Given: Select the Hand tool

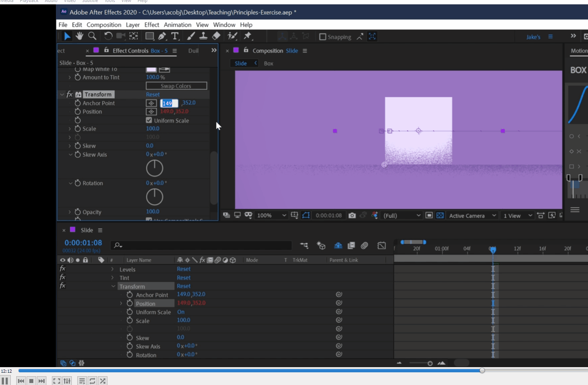Looking at the screenshot, I should pyautogui.click(x=80, y=36).
